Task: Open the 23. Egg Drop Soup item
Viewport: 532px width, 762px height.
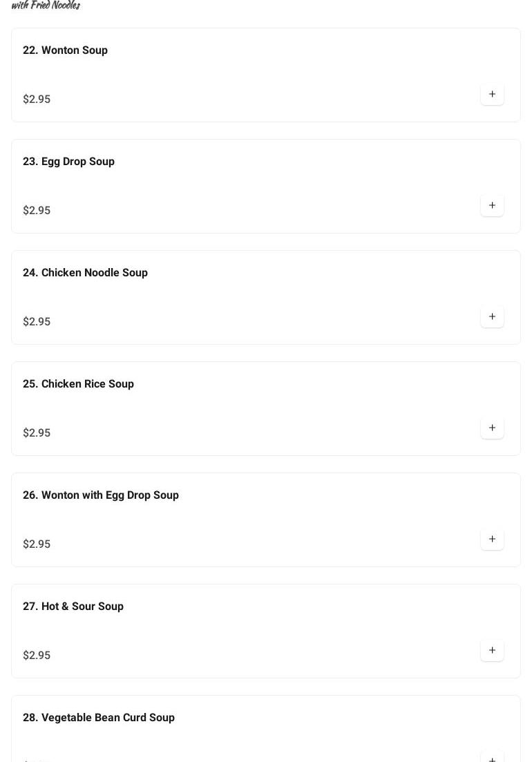Action: (68, 162)
